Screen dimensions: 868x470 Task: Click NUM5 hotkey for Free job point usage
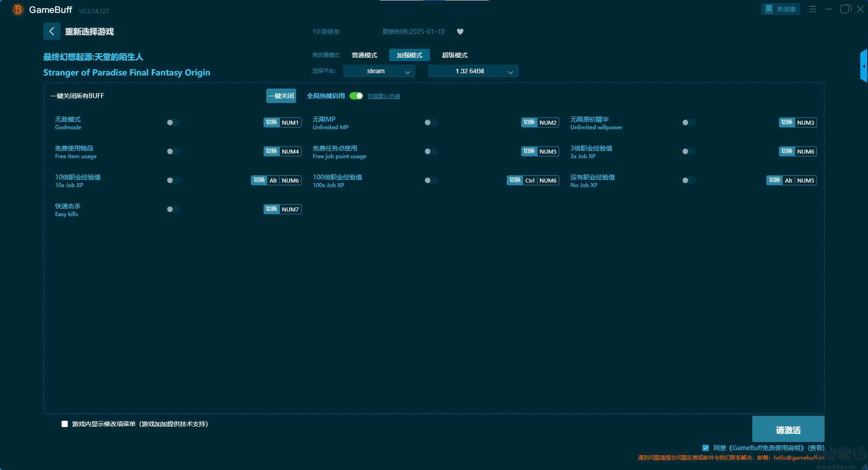pyautogui.click(x=548, y=151)
